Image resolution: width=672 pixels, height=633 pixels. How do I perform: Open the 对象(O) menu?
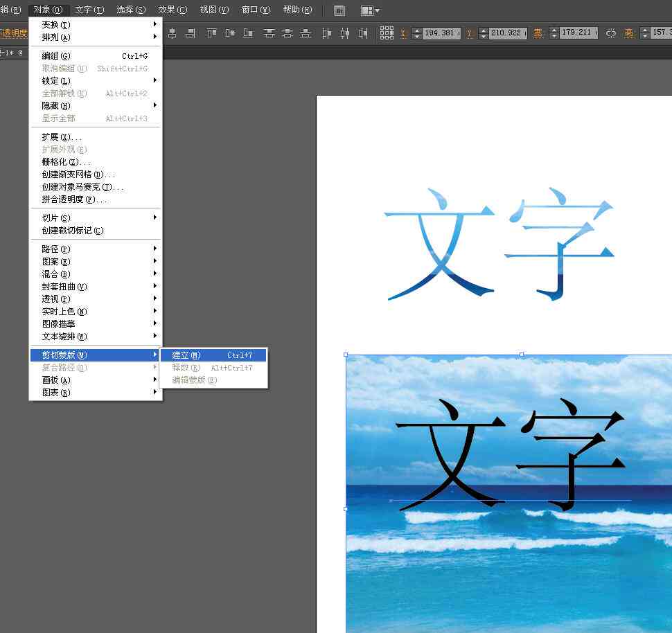(48, 10)
